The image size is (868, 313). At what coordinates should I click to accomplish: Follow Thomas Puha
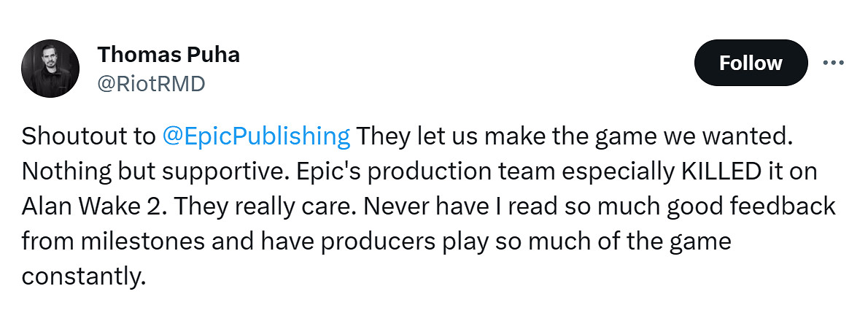tap(751, 63)
